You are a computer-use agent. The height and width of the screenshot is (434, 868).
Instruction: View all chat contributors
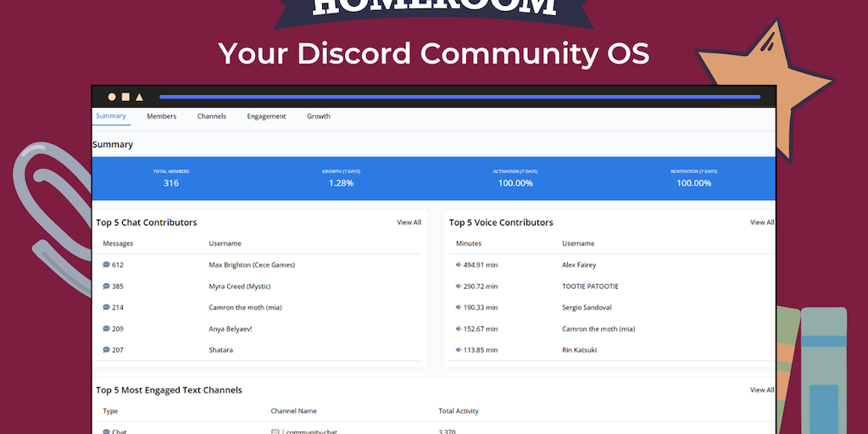tap(409, 222)
